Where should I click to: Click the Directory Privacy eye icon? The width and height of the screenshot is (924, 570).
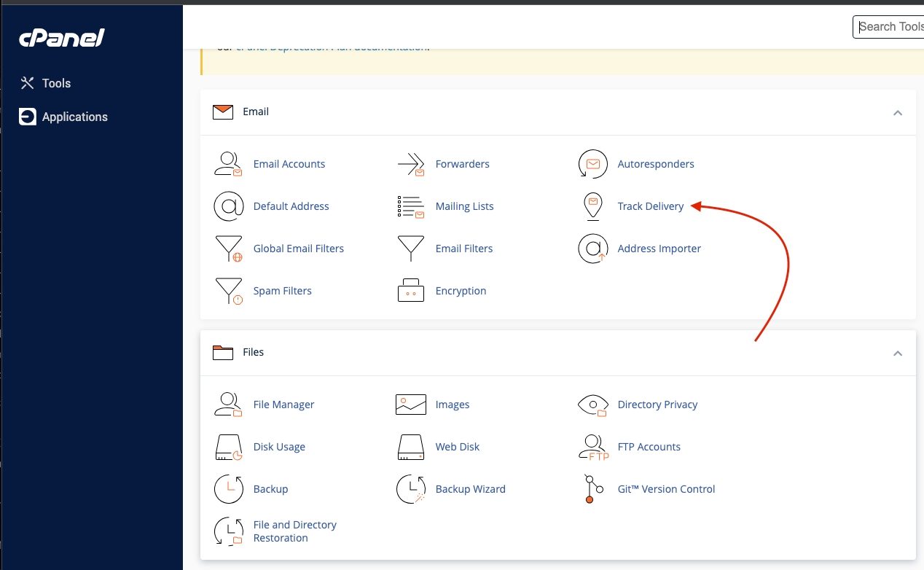click(592, 405)
